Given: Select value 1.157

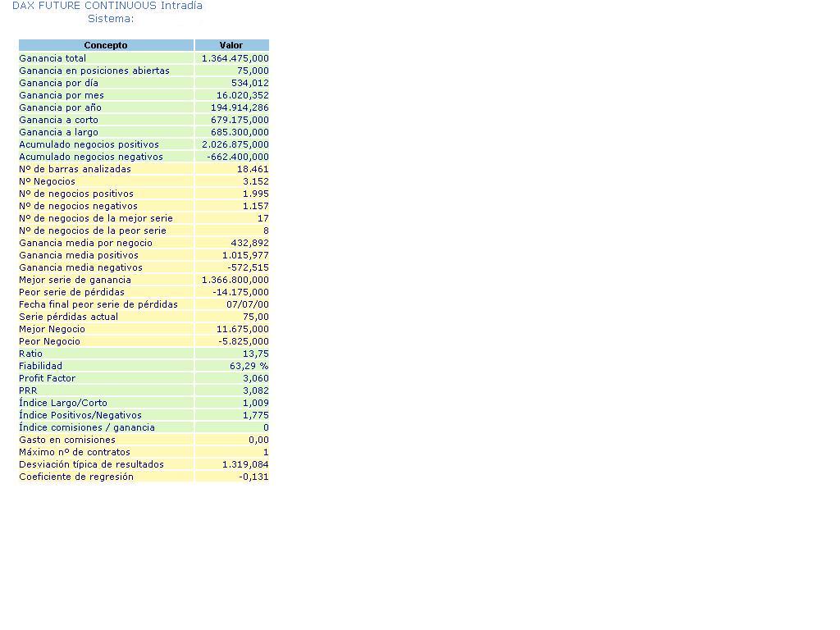Looking at the screenshot, I should (256, 206).
